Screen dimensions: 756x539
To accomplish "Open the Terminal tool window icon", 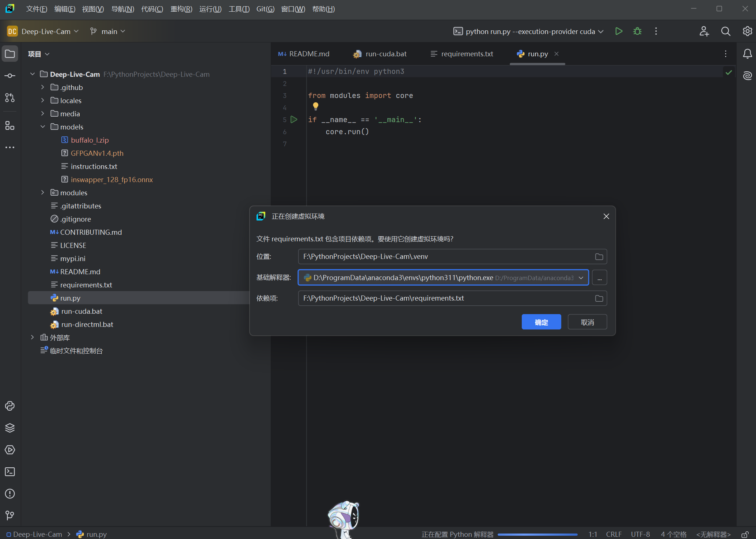I will pyautogui.click(x=10, y=472).
